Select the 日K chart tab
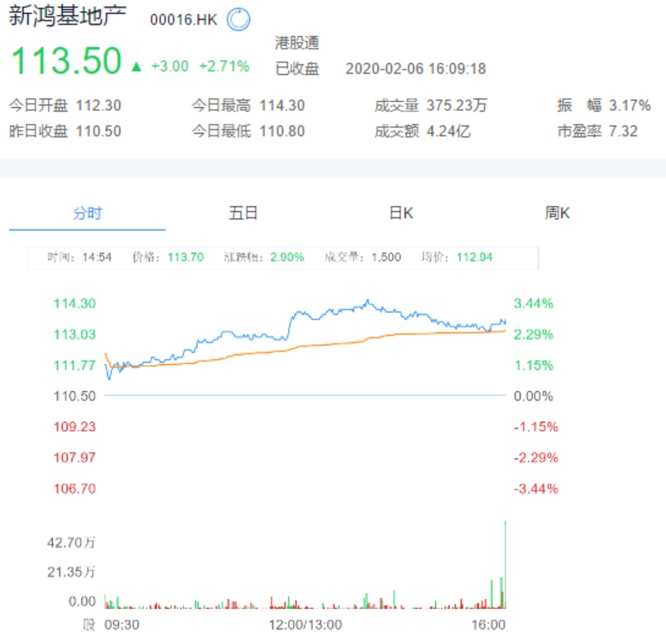Screen dimensions: 666x644 click(401, 214)
